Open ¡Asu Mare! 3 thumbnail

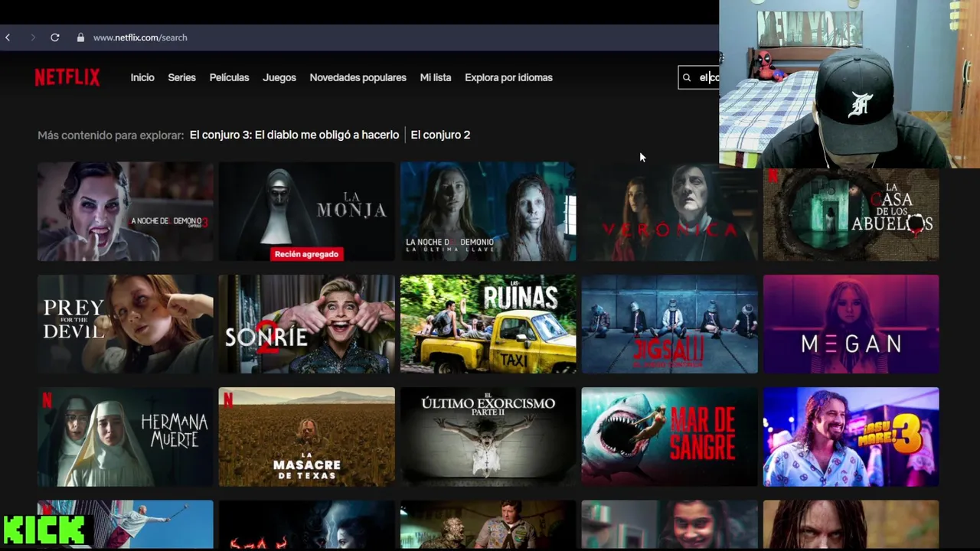[x=851, y=436]
